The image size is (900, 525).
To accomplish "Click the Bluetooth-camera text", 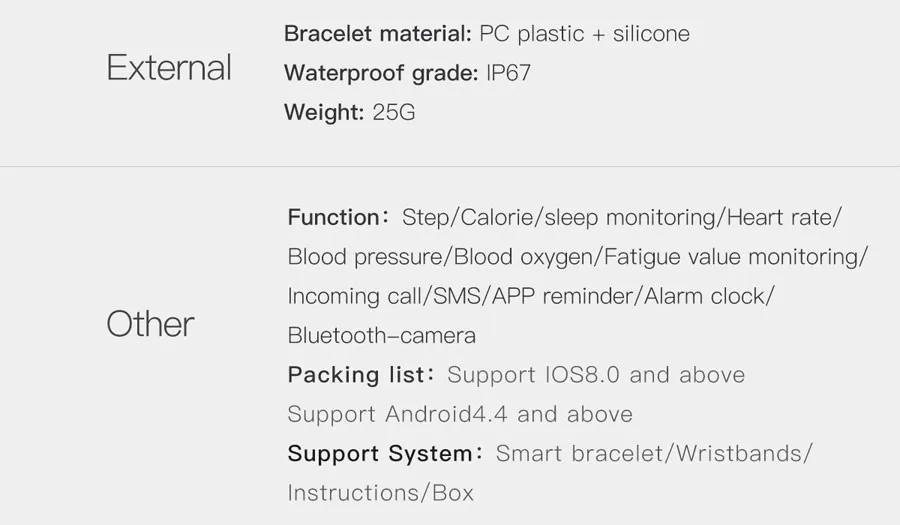I will 382,336.
